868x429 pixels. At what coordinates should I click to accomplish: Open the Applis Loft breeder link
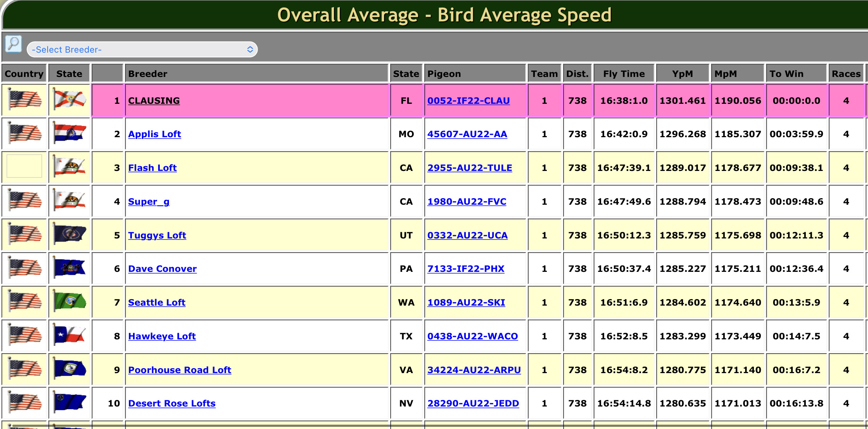pos(154,134)
